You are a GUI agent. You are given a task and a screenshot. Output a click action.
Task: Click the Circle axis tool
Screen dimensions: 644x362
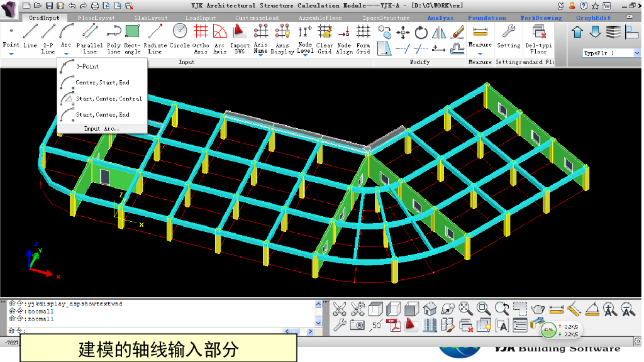click(180, 37)
